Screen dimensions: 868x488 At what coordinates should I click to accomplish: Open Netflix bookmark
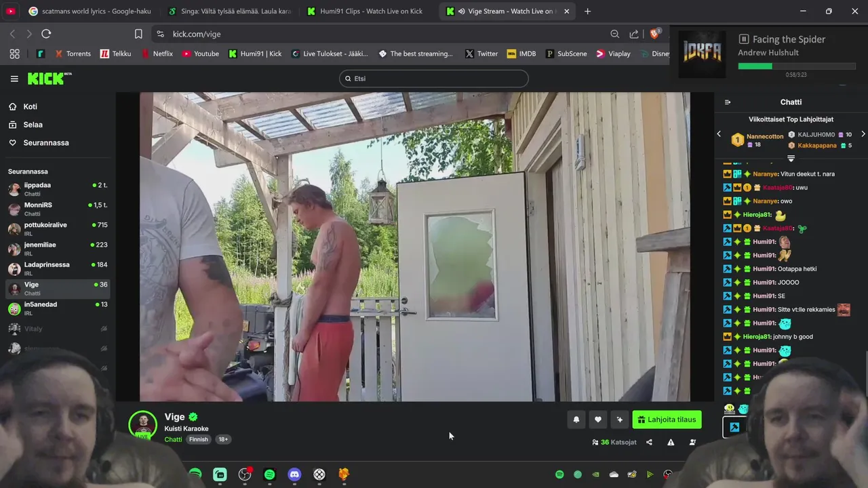coord(157,54)
